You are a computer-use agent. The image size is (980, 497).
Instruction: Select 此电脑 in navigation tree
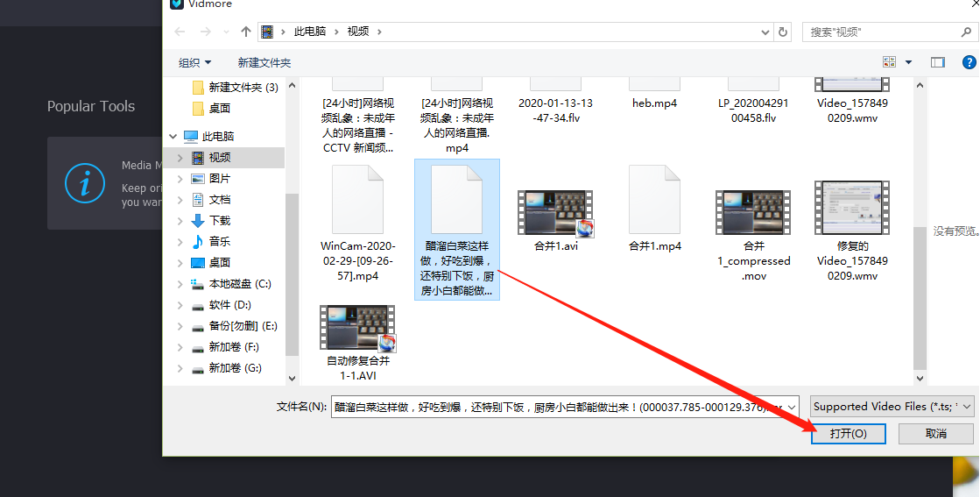(x=209, y=136)
